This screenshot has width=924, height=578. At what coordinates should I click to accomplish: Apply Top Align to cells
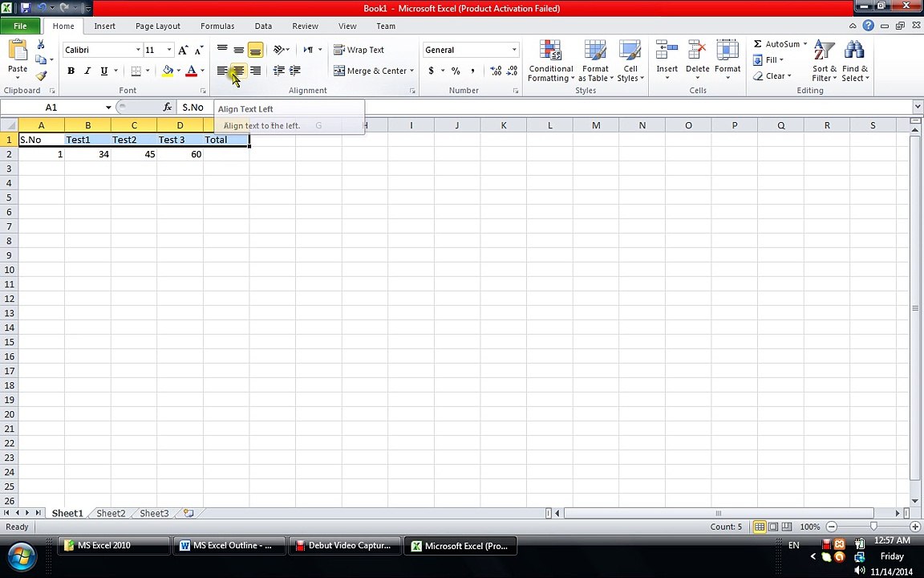click(x=222, y=50)
